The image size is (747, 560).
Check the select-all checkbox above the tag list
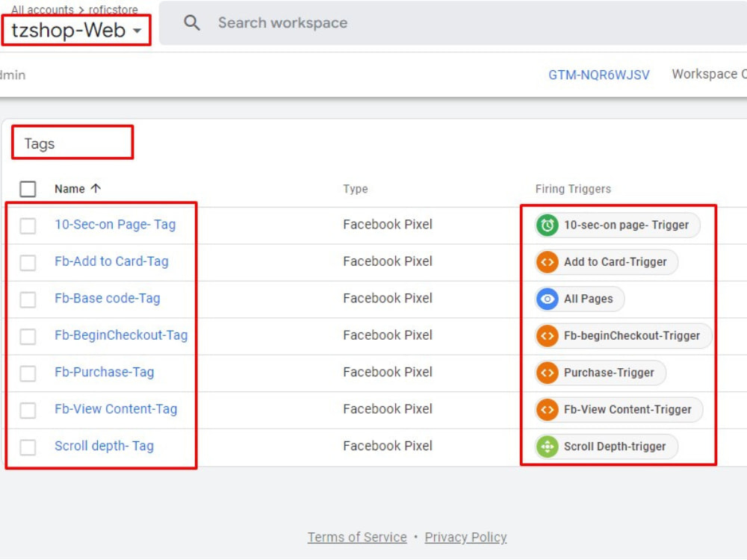coord(28,189)
